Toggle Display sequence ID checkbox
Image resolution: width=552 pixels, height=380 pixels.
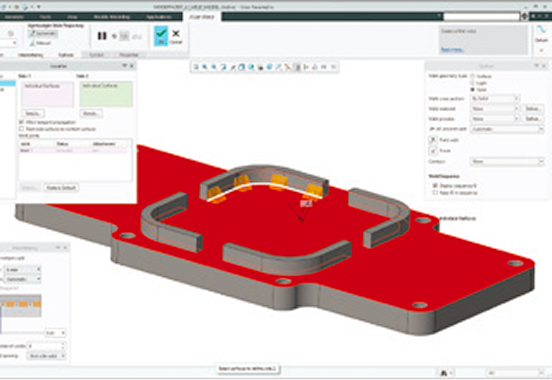pos(435,186)
